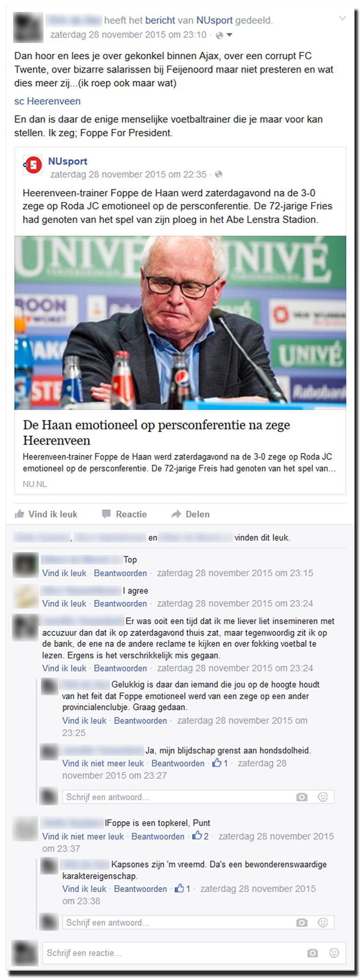Like the 'Kapsones zijn 'm vreemd' reply
This screenshot has width=362, height=980.
pyautogui.click(x=84, y=889)
